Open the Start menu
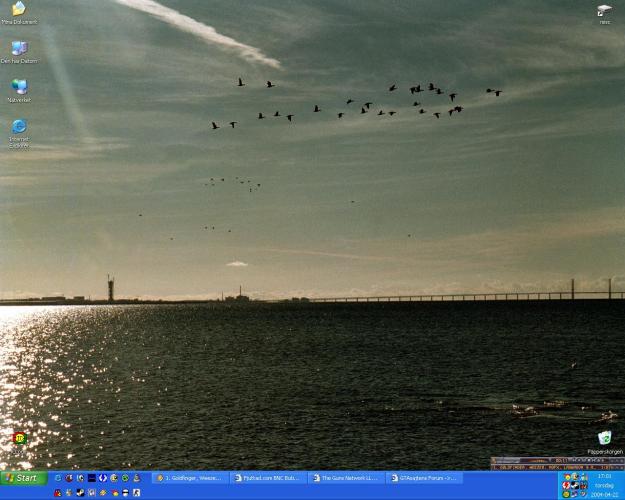 [x=23, y=478]
